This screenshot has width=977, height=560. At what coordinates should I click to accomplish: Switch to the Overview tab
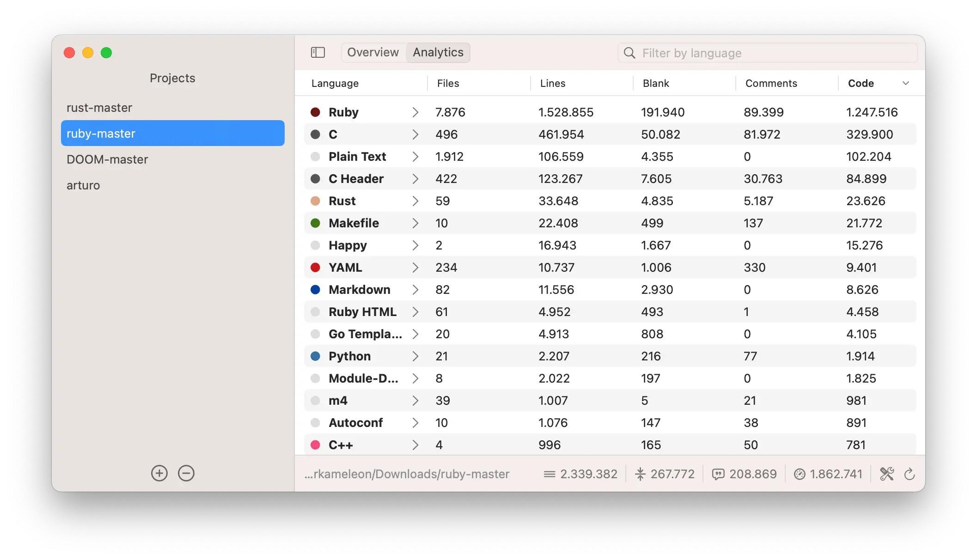tap(373, 52)
